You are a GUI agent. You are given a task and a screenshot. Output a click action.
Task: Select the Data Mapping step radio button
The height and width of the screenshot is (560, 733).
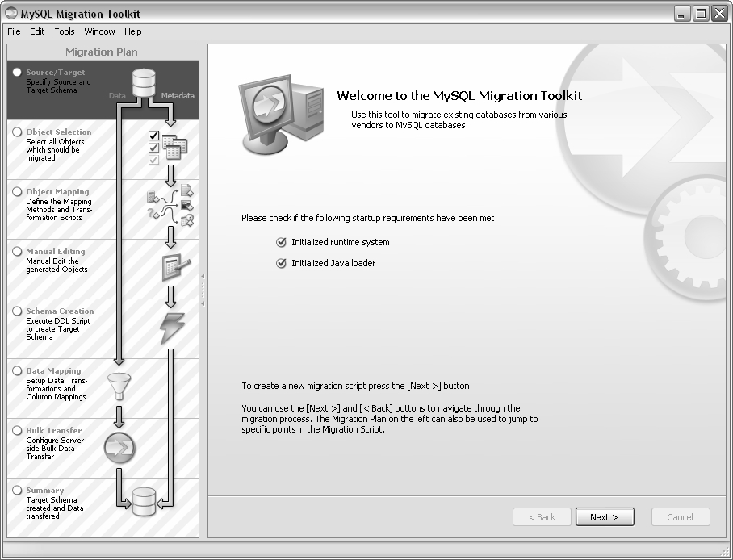17,371
